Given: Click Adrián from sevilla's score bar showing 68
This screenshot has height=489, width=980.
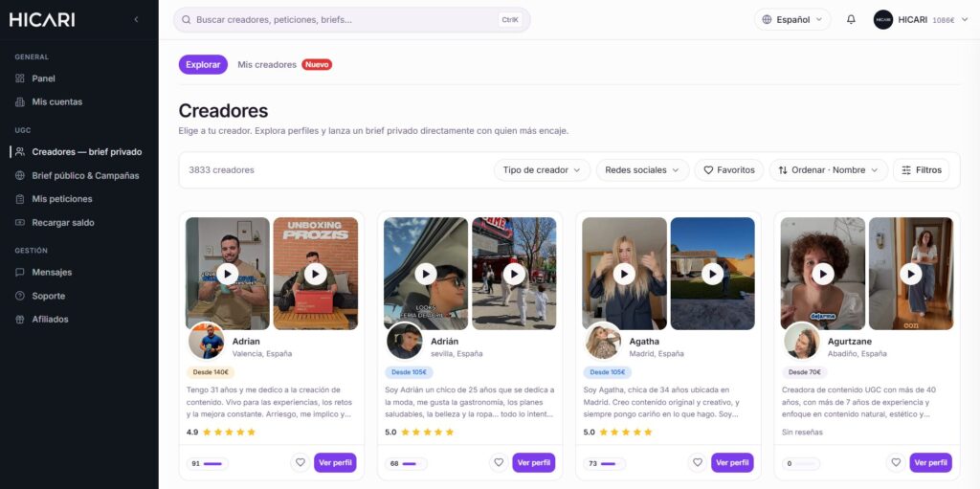Looking at the screenshot, I should tap(406, 463).
